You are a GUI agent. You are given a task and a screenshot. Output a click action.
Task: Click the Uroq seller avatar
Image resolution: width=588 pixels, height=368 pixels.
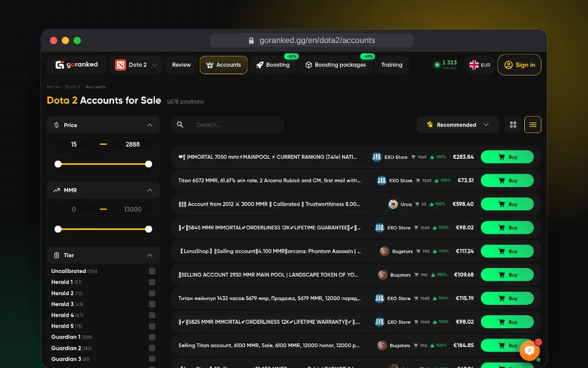click(x=393, y=204)
